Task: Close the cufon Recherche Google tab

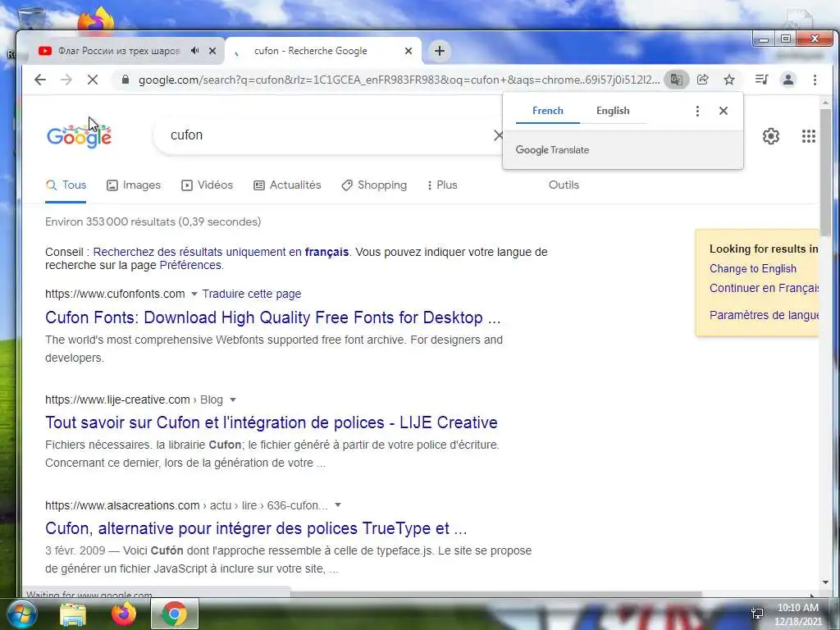Action: 409,51
